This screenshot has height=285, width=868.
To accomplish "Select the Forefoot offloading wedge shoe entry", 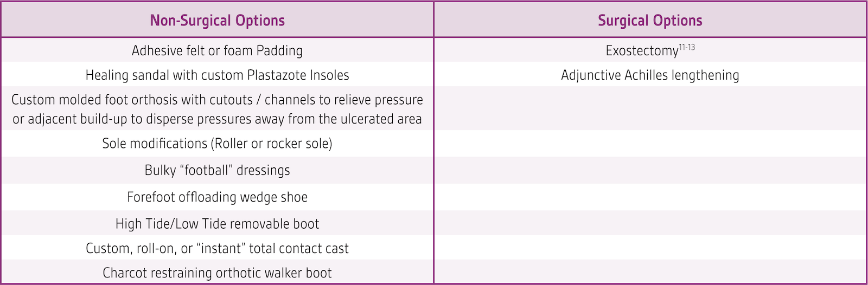I will [x=217, y=197].
